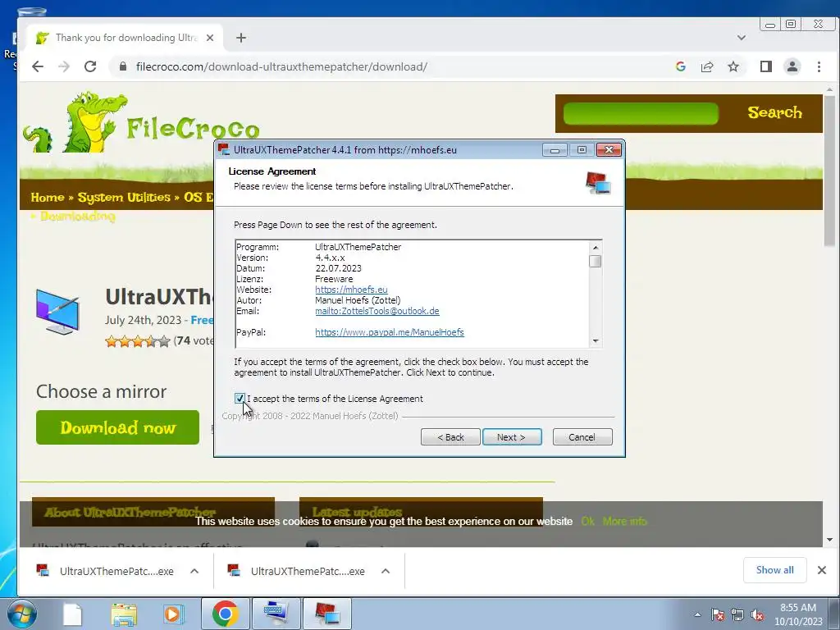Click the muted volume tray icon
The width and height of the screenshot is (840, 630).
click(x=757, y=614)
